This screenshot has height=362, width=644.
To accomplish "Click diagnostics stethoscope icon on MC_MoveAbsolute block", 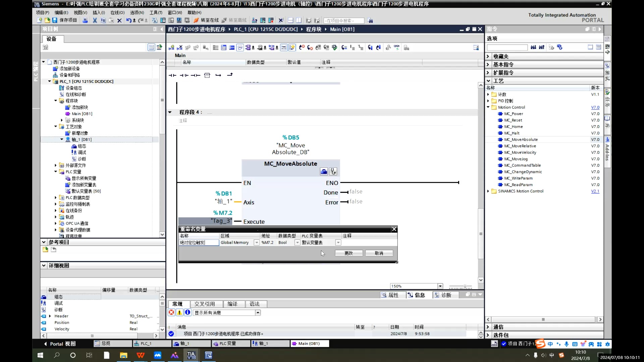I will click(333, 172).
